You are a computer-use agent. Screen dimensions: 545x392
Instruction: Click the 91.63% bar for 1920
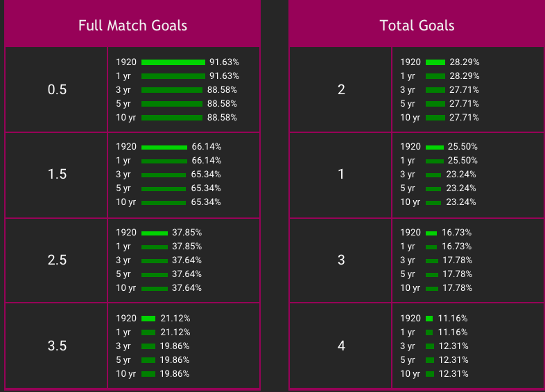[173, 62]
